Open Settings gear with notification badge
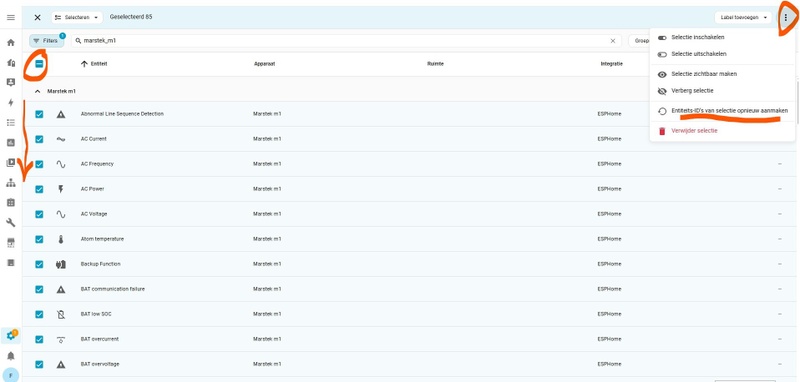This screenshot has width=800, height=382. (11, 336)
